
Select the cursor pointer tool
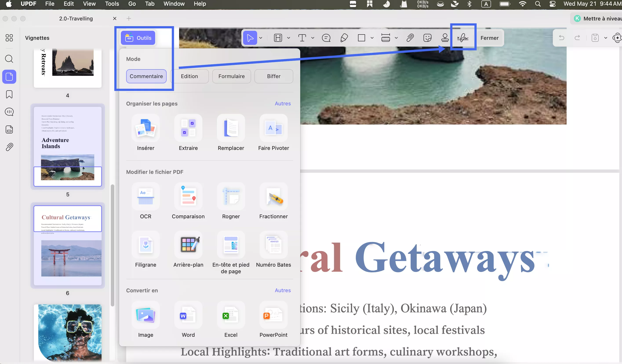tap(250, 38)
